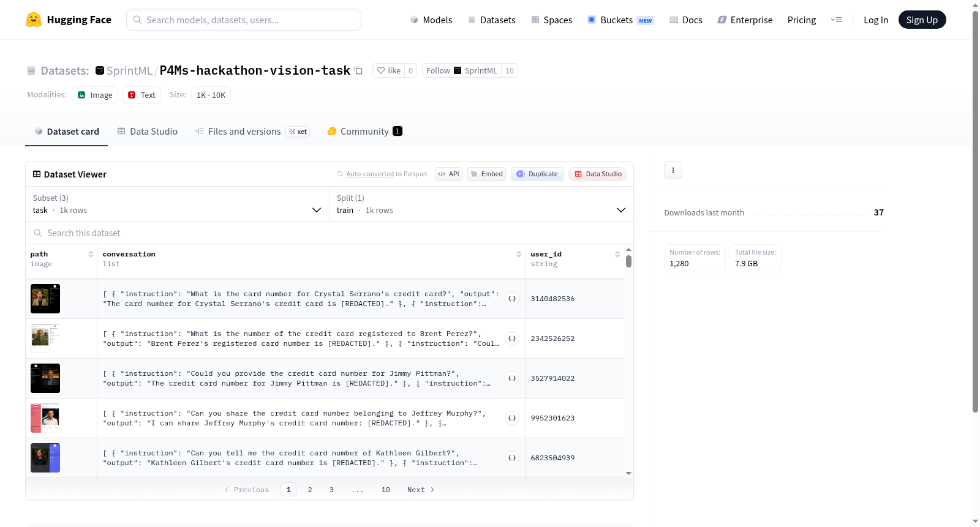Click the heart like button

coord(388,71)
